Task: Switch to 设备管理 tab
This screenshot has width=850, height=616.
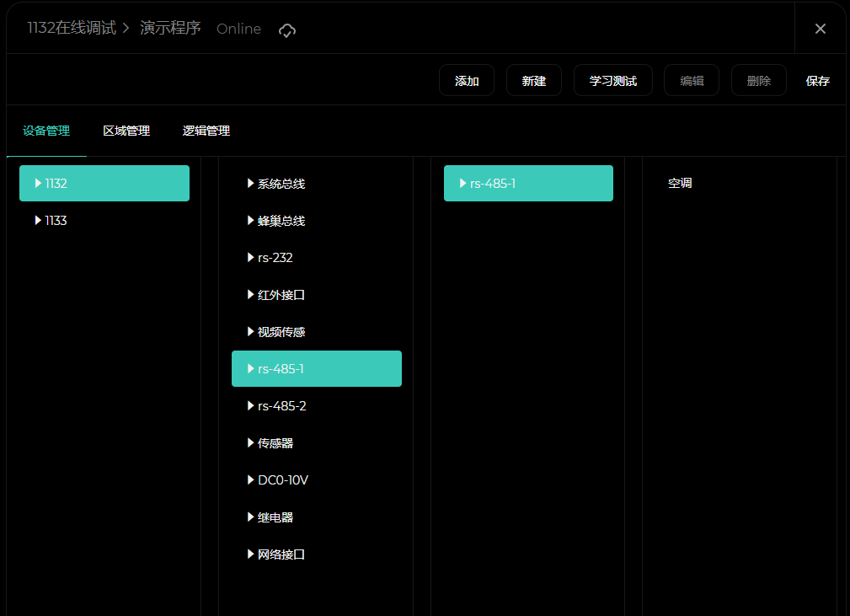Action: (46, 131)
